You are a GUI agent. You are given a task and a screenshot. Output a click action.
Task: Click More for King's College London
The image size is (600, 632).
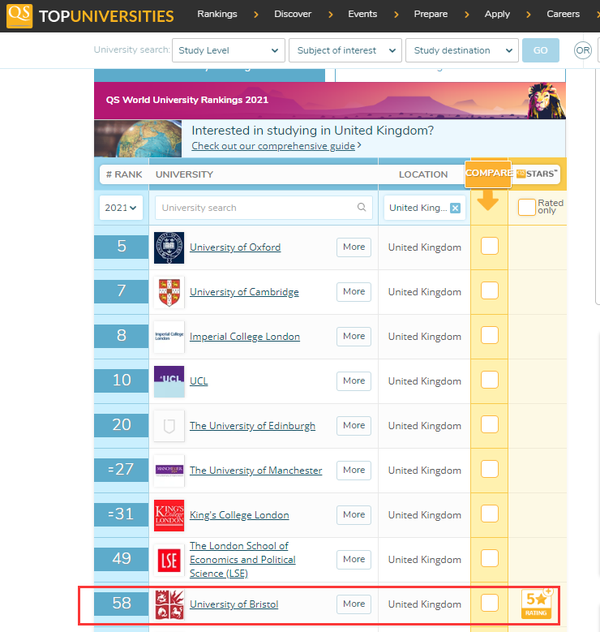[x=354, y=515]
